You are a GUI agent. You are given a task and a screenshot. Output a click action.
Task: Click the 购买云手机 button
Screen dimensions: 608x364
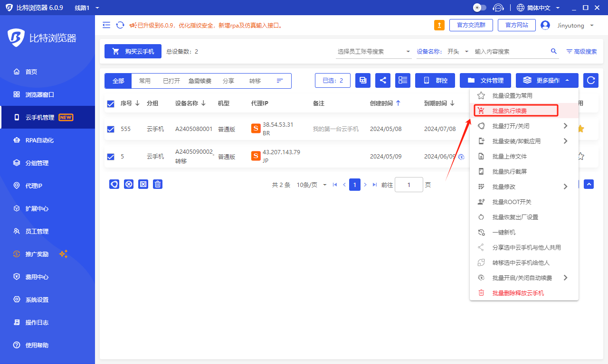click(x=133, y=51)
